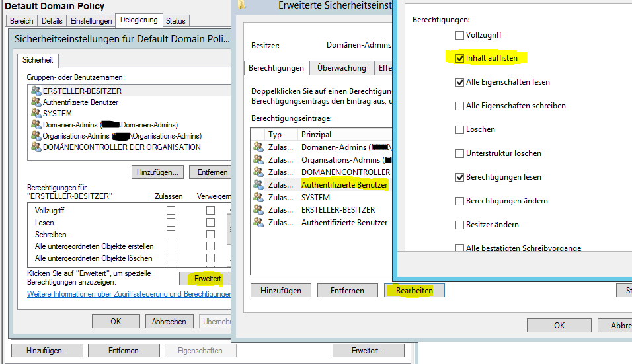This screenshot has width=632, height=364.
Task: Click principal icon of ERSTELLER-BESITZER permission entry
Action: (x=258, y=210)
